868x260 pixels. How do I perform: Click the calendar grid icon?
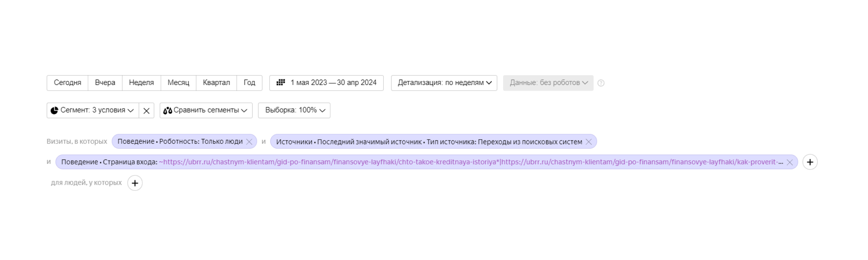click(281, 83)
